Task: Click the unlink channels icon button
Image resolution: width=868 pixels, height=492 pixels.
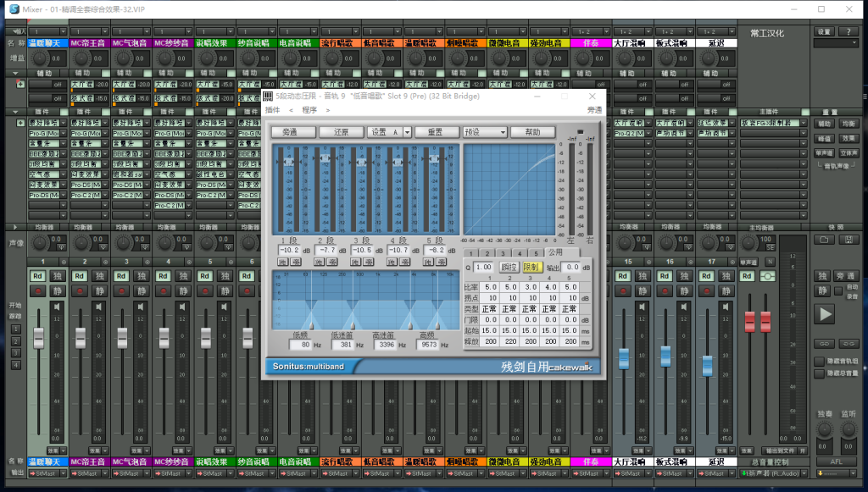Action: [x=849, y=343]
